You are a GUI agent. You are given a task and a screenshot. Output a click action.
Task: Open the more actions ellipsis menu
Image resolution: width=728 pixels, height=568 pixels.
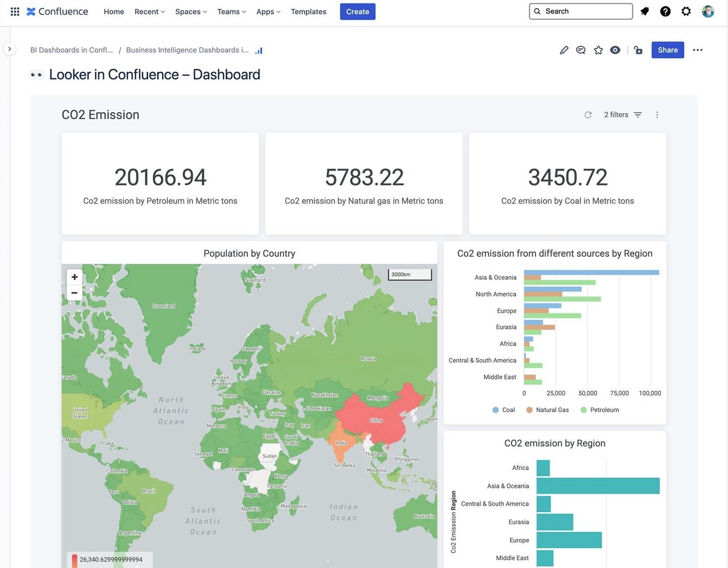point(698,50)
